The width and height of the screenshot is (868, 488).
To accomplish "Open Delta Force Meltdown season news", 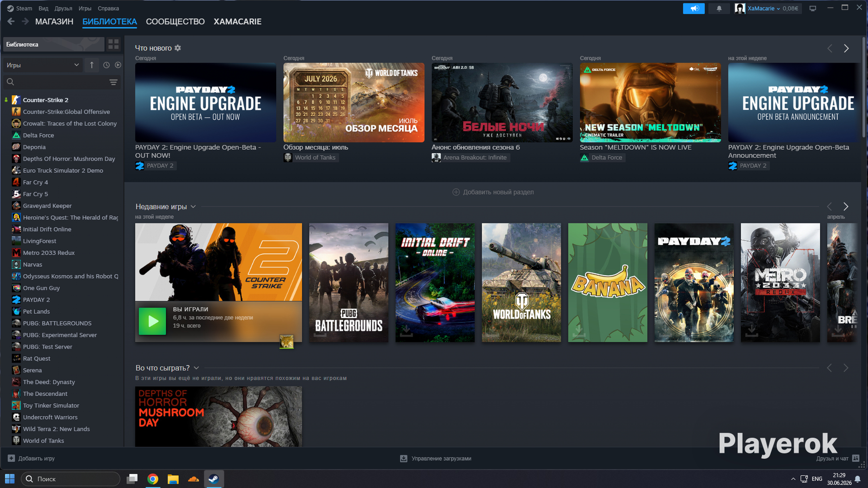I will [650, 102].
